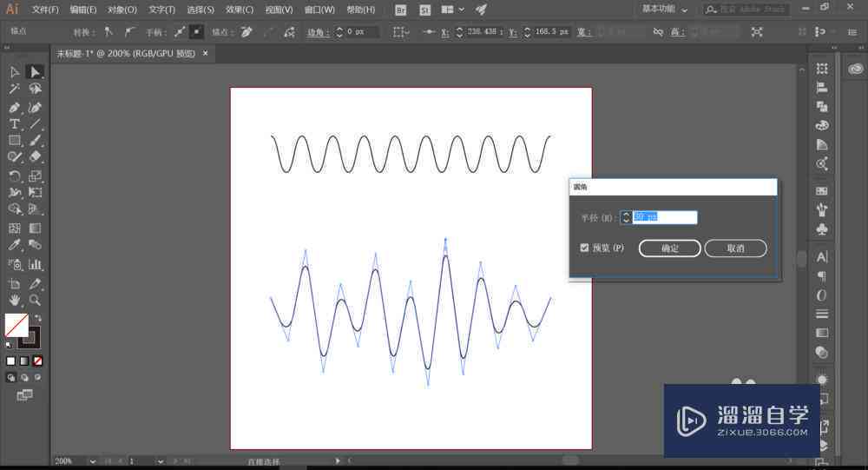Select the Slice tool

(x=35, y=284)
